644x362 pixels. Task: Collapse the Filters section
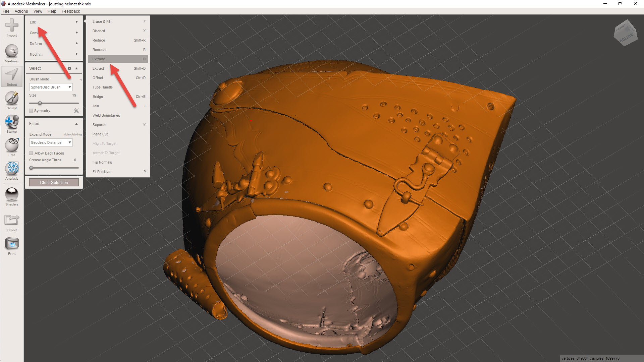click(x=76, y=124)
